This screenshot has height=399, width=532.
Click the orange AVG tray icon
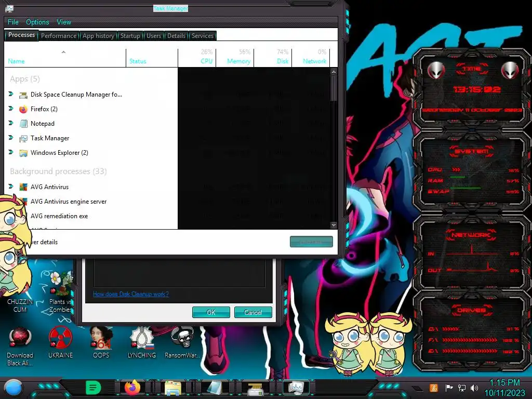434,388
